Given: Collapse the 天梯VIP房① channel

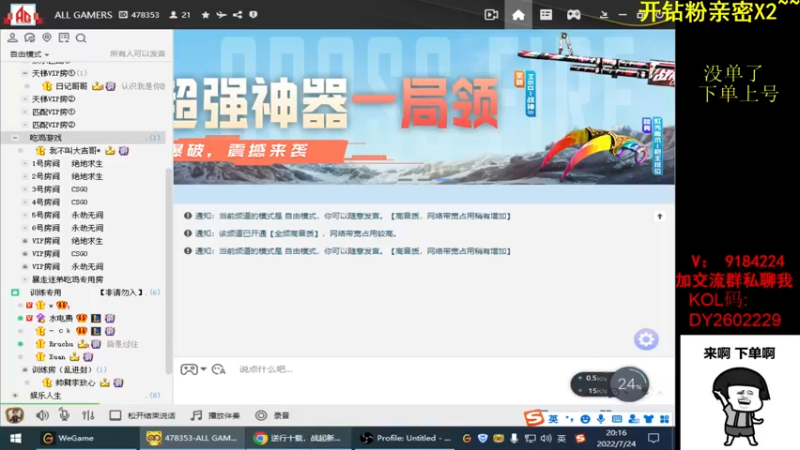Looking at the screenshot, I should coord(24,73).
